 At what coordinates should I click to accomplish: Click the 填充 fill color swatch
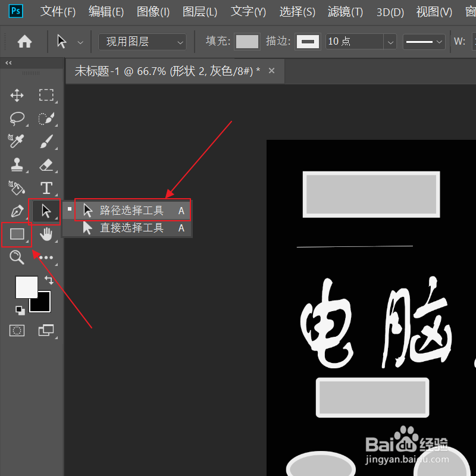247,41
